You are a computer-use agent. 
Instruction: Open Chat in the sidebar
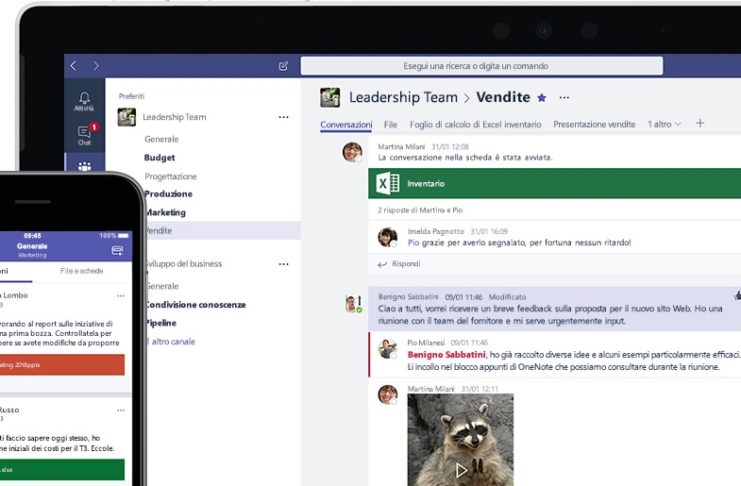tap(84, 135)
